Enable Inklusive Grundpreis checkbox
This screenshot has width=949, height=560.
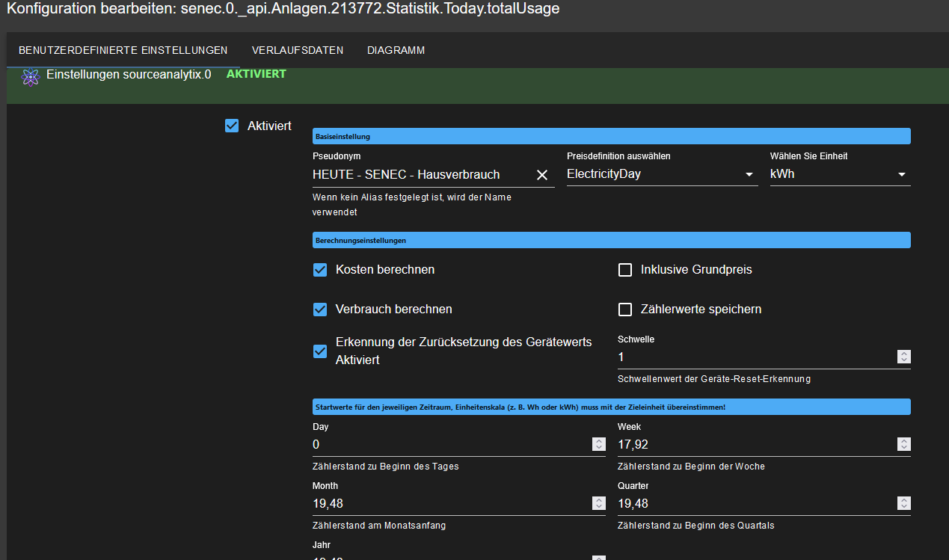pos(625,270)
